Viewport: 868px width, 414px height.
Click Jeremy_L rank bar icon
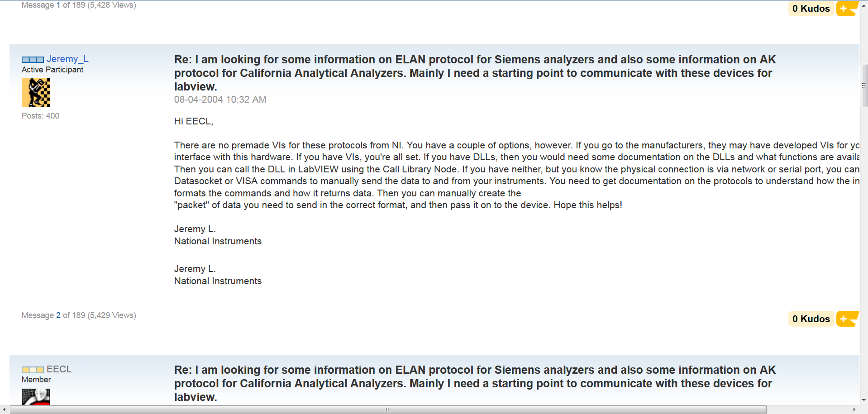[x=33, y=60]
